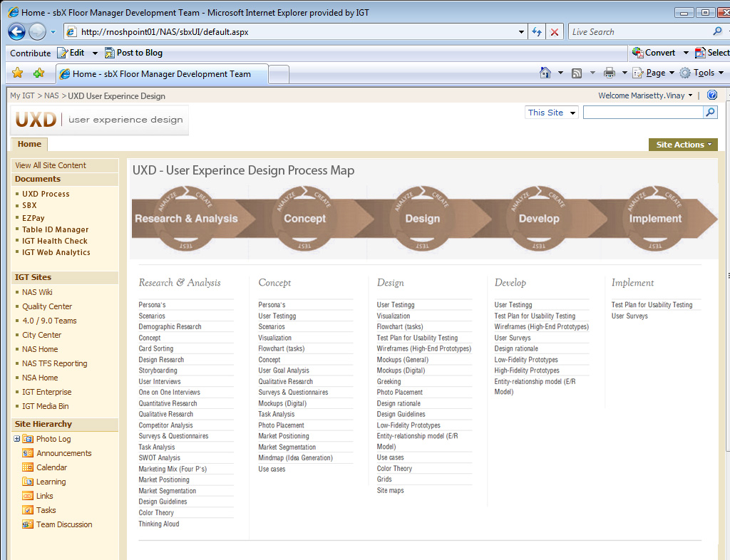The height and width of the screenshot is (560, 730).
Task: Open the Table ID Manager document link
Action: (x=55, y=229)
